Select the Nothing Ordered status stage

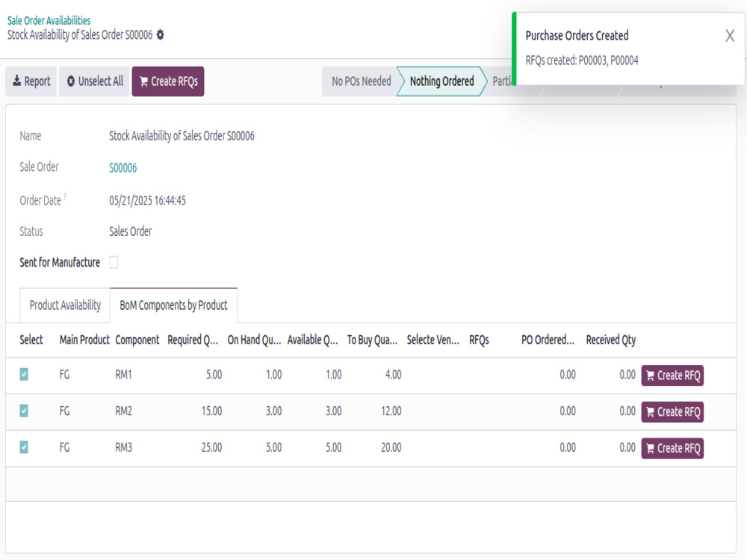[x=441, y=81]
